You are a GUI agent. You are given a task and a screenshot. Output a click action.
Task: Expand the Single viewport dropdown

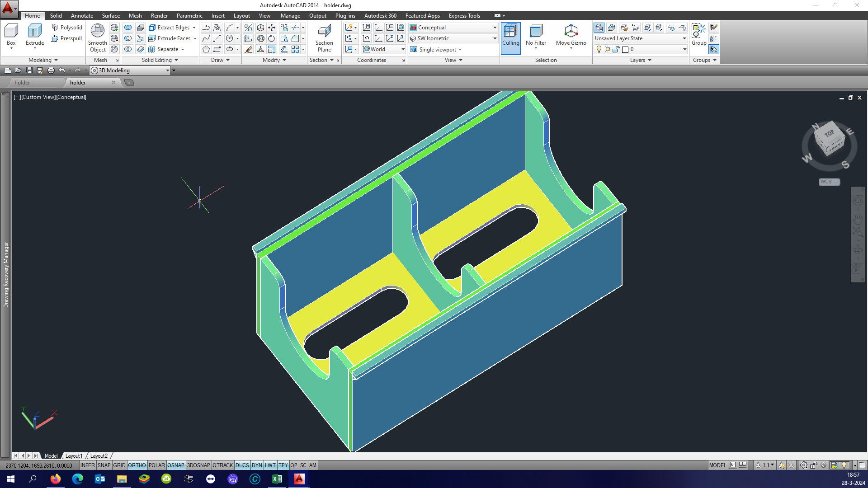(x=436, y=49)
